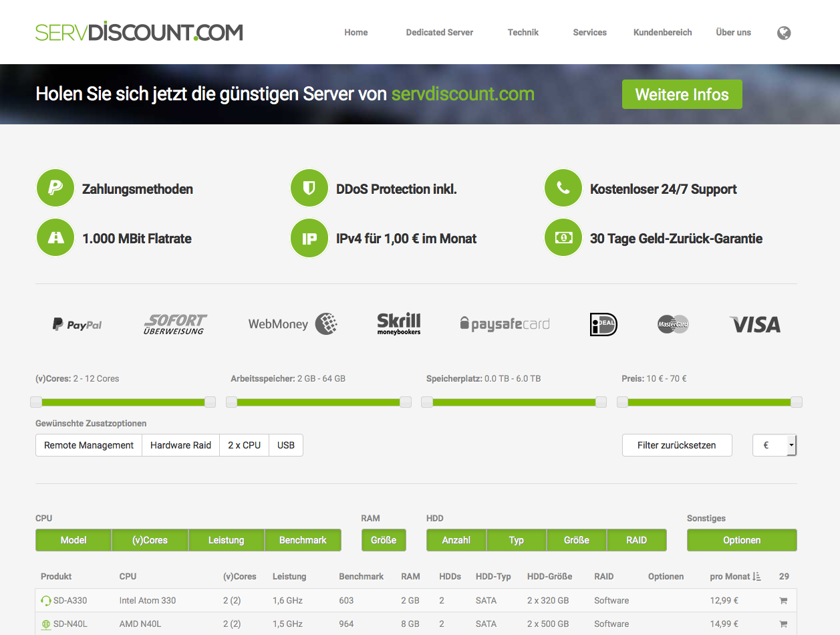Image resolution: width=840 pixels, height=635 pixels.
Task: Toggle the Leistung column button
Action: click(227, 540)
